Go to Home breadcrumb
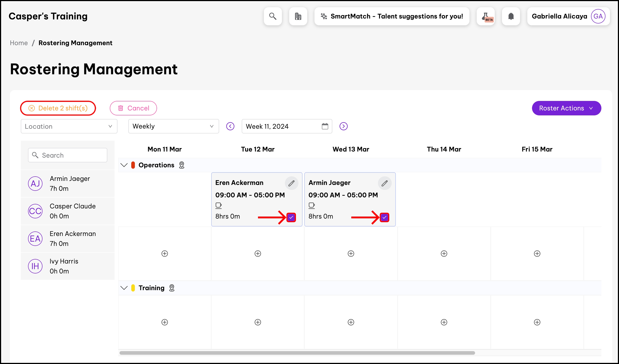 19,43
